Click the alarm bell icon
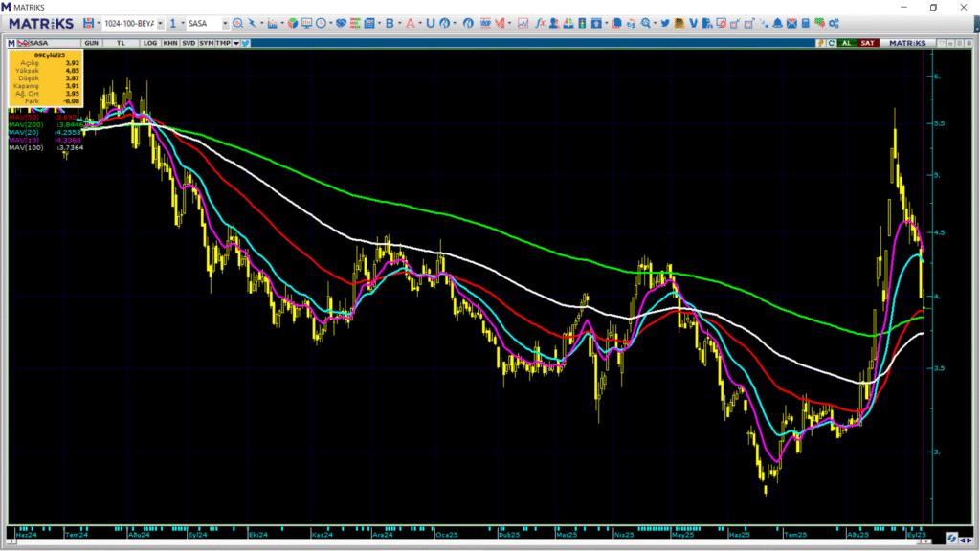980x551 pixels. (x=777, y=23)
